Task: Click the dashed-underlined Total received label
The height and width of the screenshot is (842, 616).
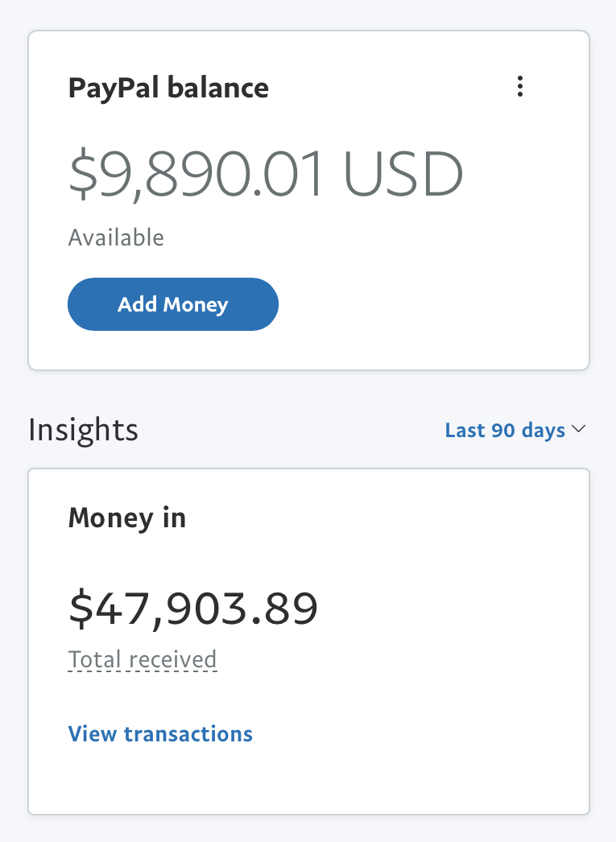Action: point(143,659)
